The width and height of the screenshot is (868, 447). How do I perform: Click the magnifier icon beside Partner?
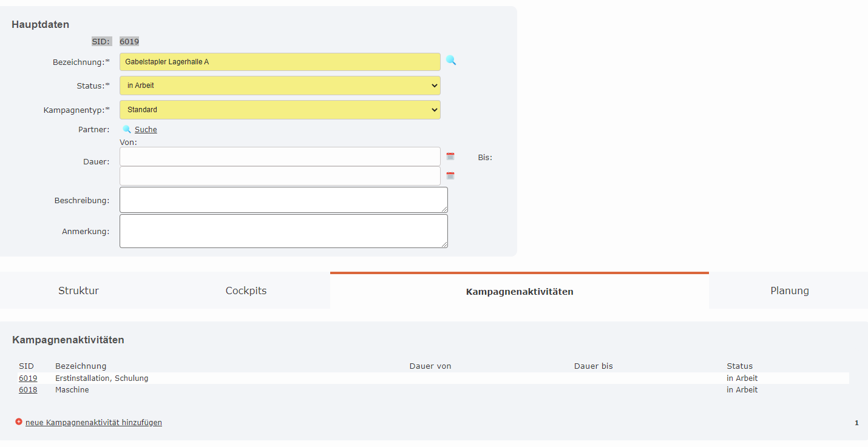126,129
